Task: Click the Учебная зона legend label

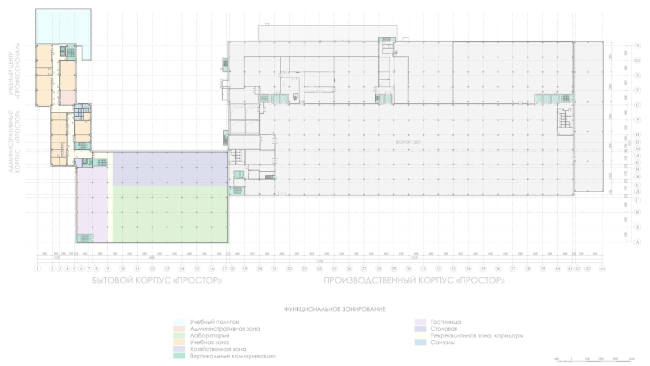Action: 209,342
